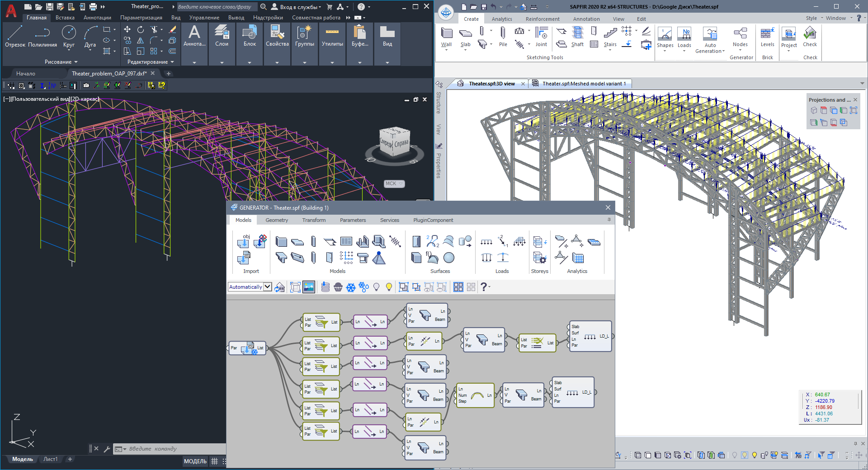Open the Automatically dropdown list
The height and width of the screenshot is (470, 868).
click(268, 287)
